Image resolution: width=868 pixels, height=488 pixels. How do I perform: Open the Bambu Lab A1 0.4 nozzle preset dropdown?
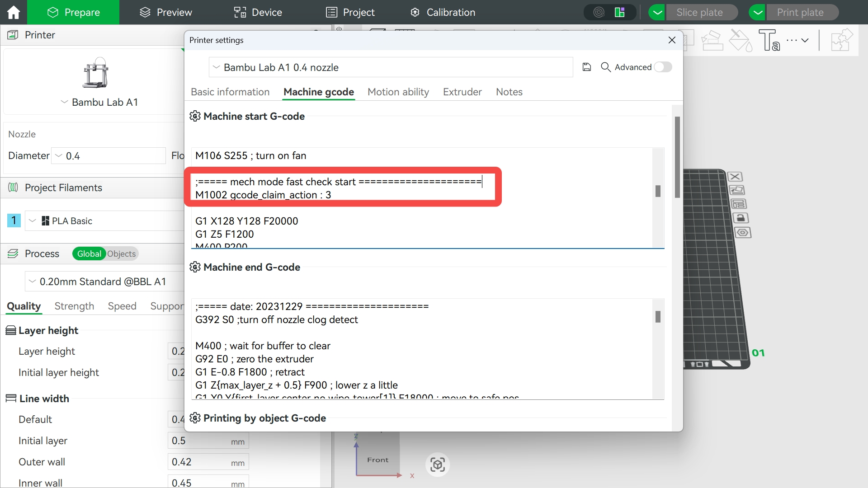click(391, 67)
